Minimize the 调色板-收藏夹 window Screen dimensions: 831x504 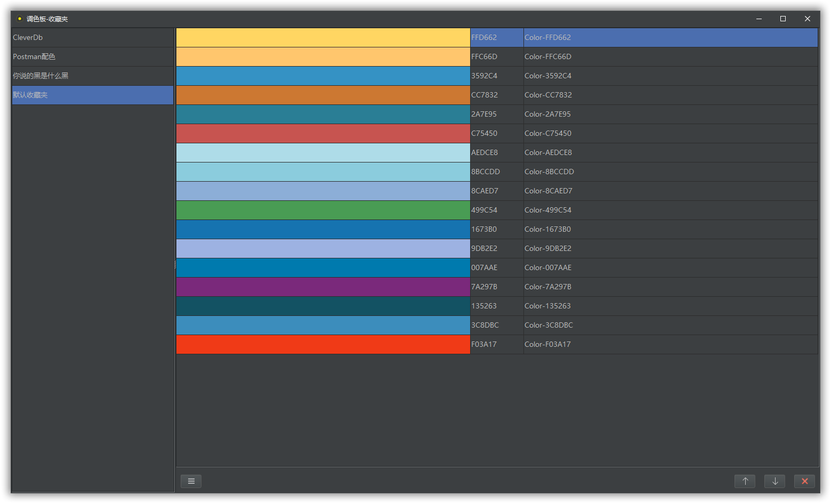[x=759, y=19]
